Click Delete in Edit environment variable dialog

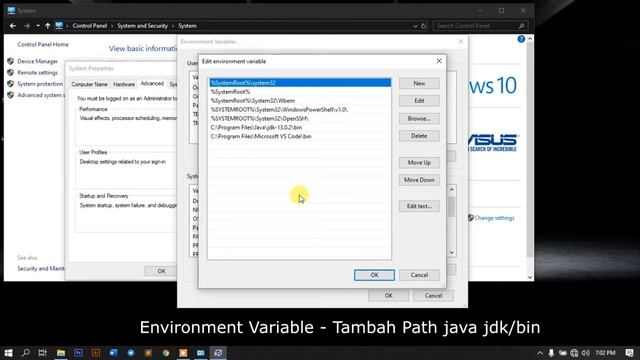pos(419,136)
